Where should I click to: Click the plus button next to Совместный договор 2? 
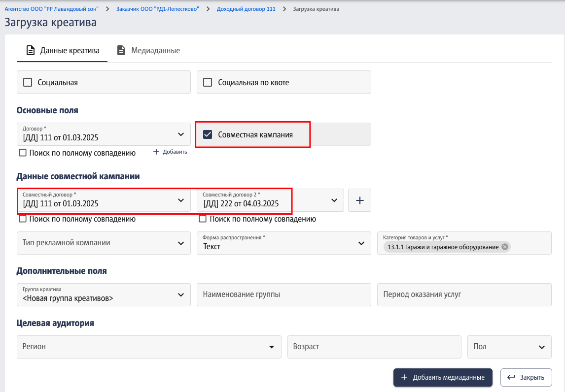click(x=359, y=200)
